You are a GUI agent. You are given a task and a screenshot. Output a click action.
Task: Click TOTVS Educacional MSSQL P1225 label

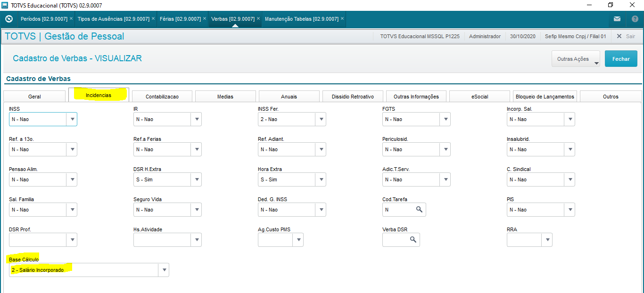[x=420, y=36]
